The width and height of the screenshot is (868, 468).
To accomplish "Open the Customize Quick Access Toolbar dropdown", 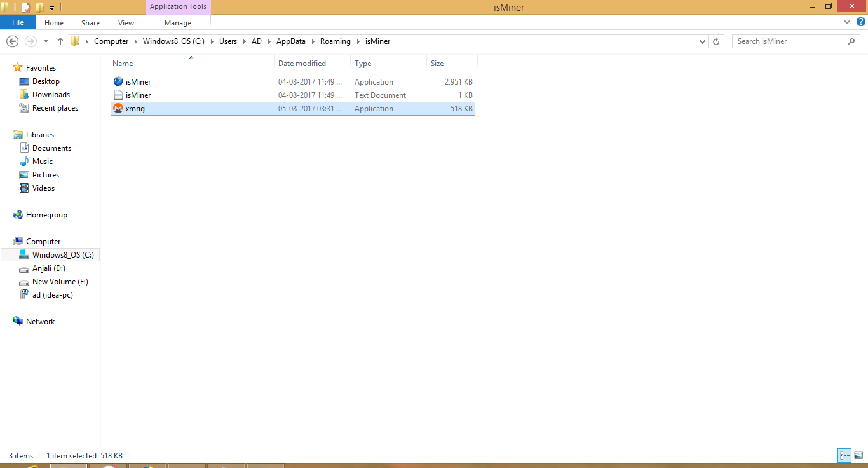I will coord(51,8).
